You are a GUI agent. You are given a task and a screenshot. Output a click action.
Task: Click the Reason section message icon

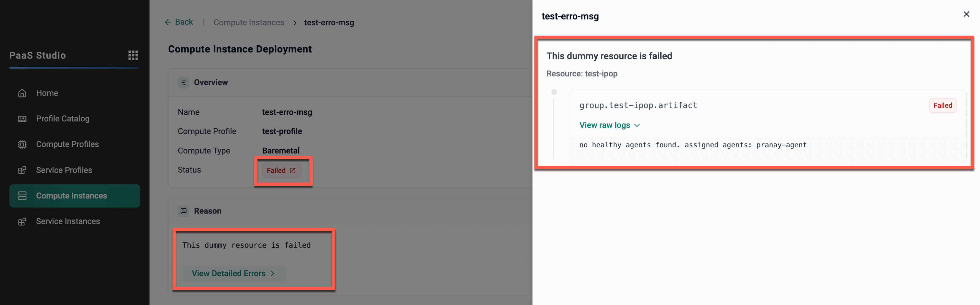pyautogui.click(x=183, y=211)
